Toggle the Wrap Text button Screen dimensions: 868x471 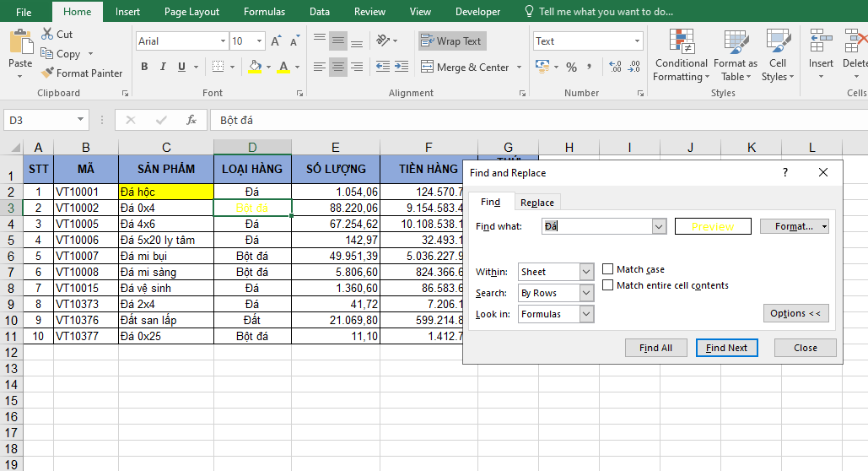[452, 41]
